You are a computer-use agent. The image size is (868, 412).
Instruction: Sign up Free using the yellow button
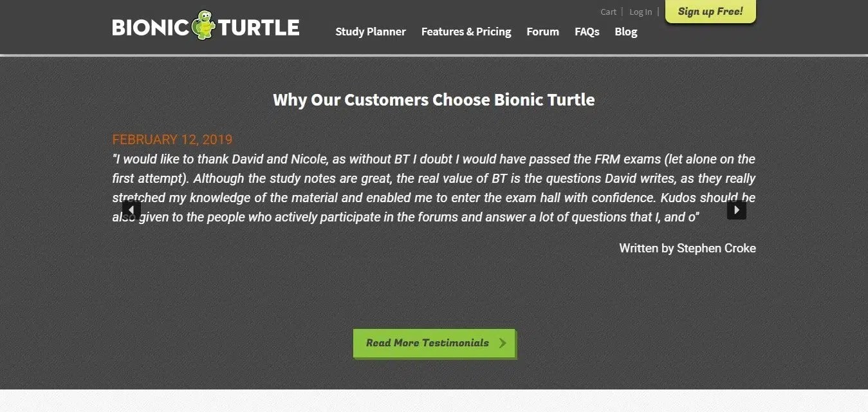[710, 11]
